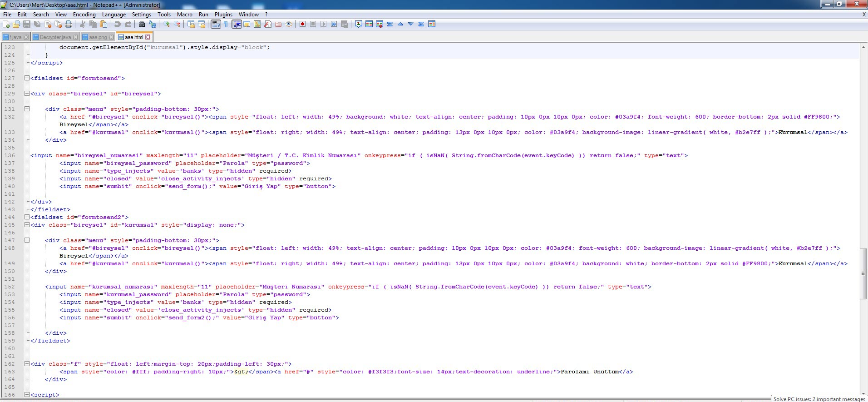Click line number 152 in margin

tap(10, 287)
